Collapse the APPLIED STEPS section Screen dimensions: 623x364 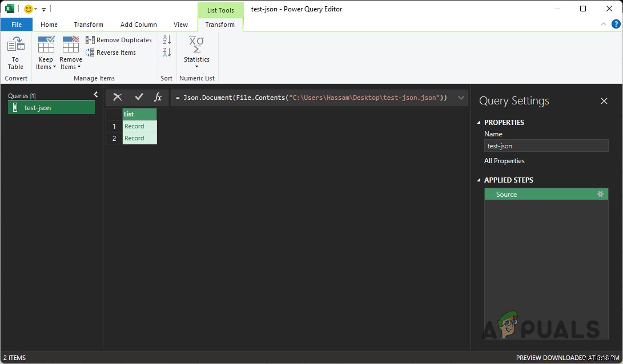[479, 180]
